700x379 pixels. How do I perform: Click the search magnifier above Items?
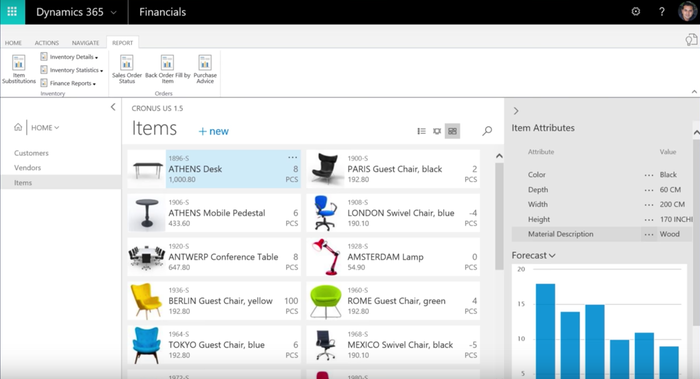[487, 131]
